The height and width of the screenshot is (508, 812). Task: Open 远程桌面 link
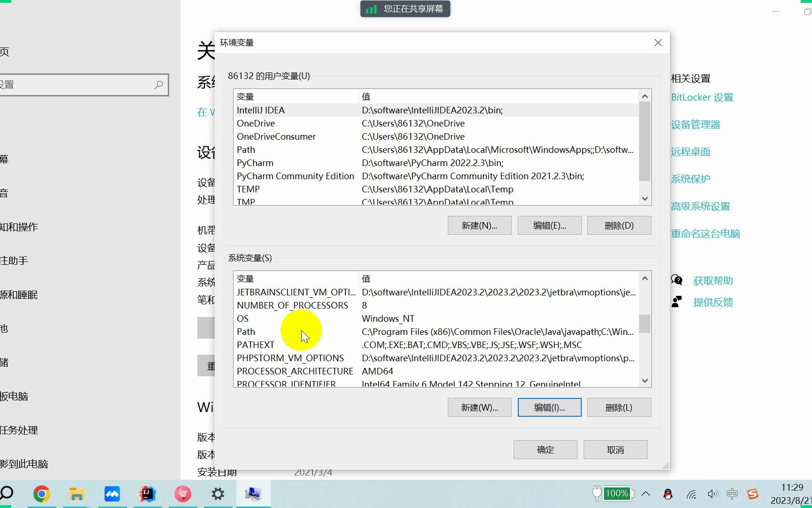click(x=690, y=152)
